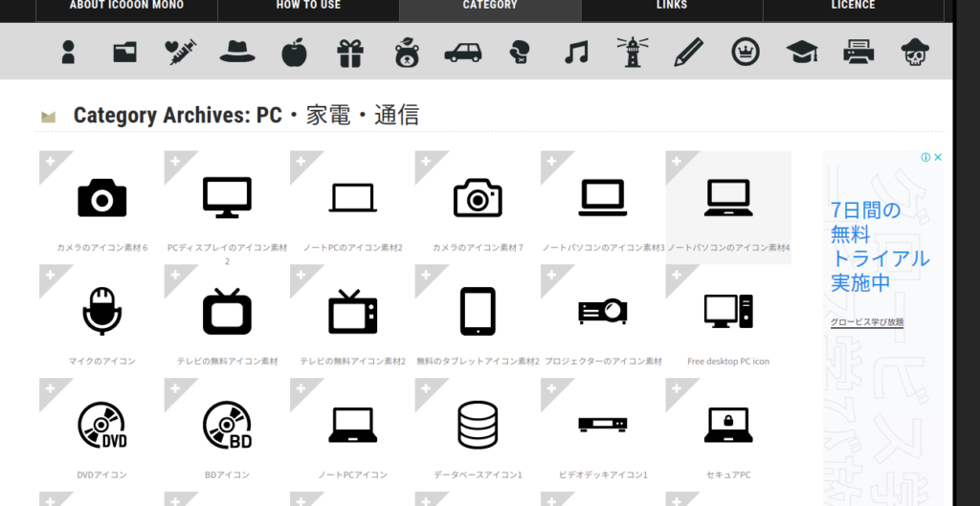Image resolution: width=980 pixels, height=506 pixels.
Task: Open the boxing glove category icon
Action: tap(520, 53)
